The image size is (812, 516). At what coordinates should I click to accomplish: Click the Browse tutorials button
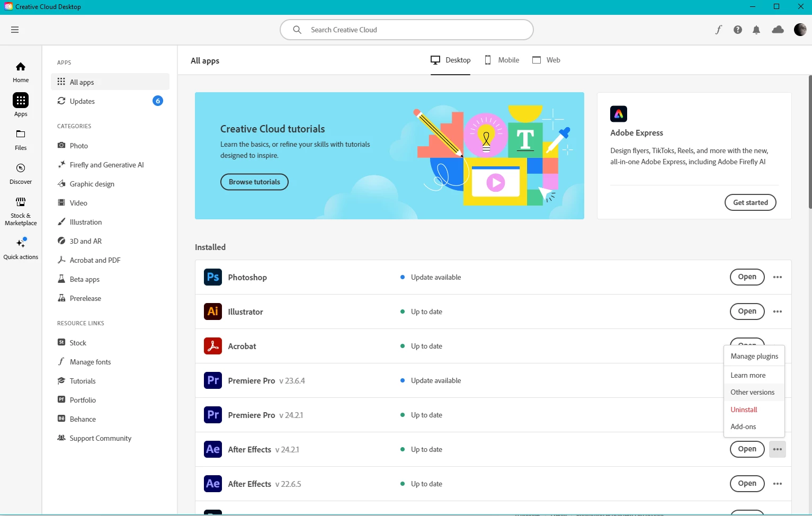tap(254, 182)
